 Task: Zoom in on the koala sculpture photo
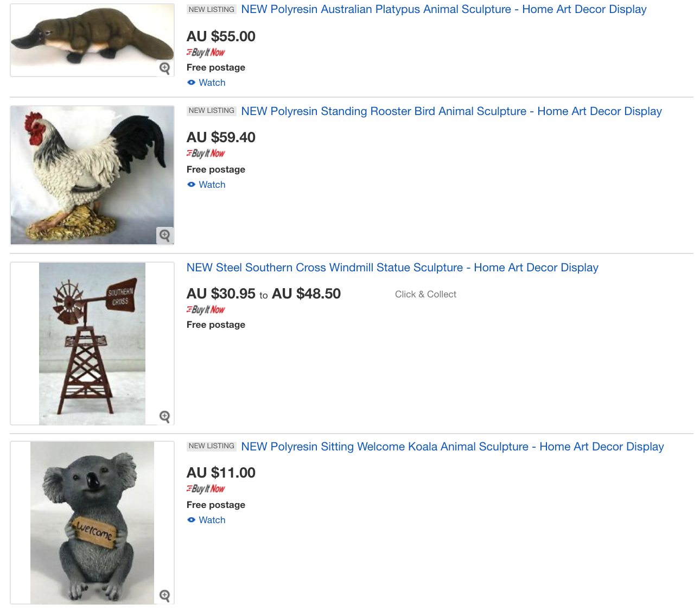(164, 595)
